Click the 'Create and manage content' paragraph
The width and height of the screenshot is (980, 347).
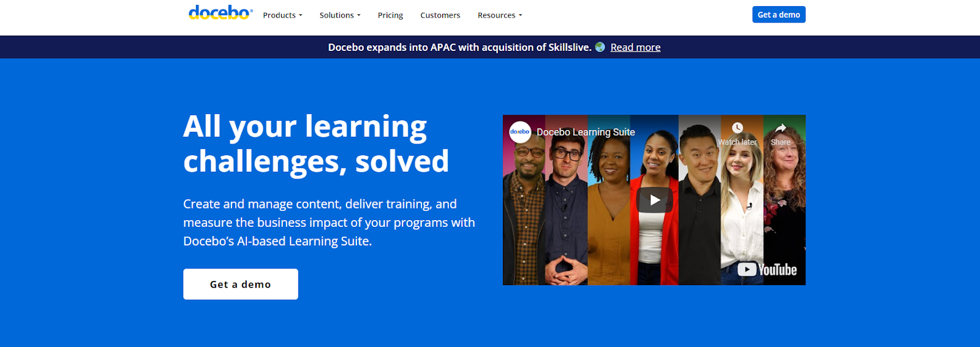(329, 223)
